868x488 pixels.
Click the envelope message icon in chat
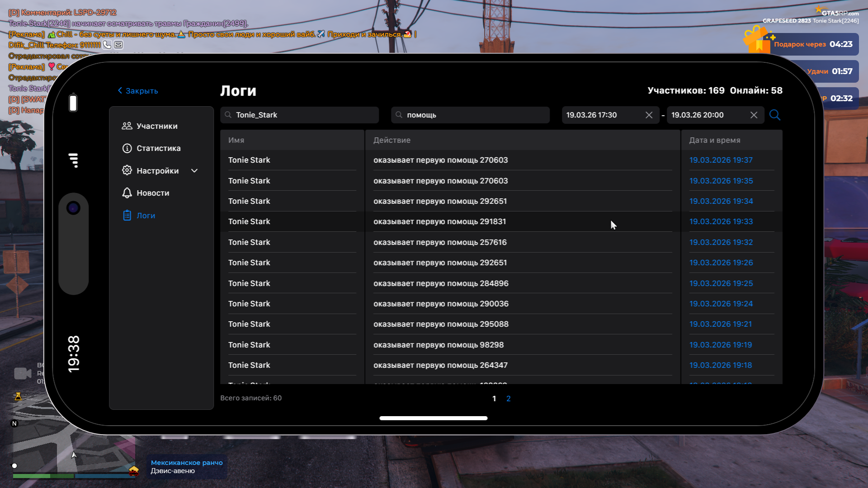tap(118, 45)
